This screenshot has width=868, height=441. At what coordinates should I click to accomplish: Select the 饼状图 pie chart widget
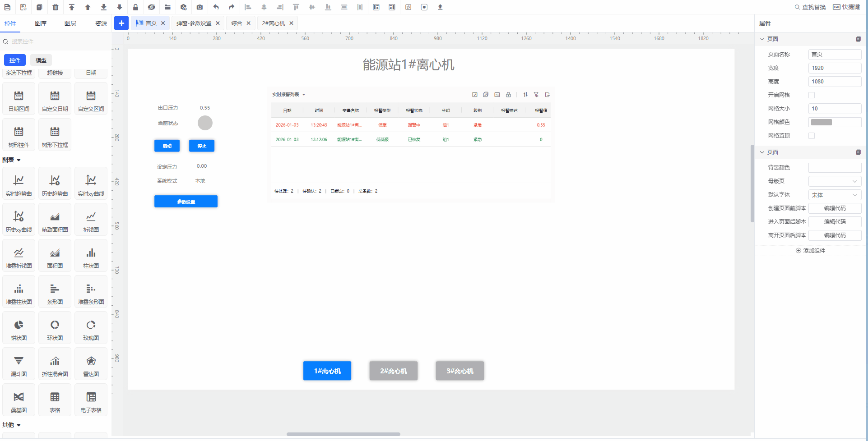pos(19,328)
